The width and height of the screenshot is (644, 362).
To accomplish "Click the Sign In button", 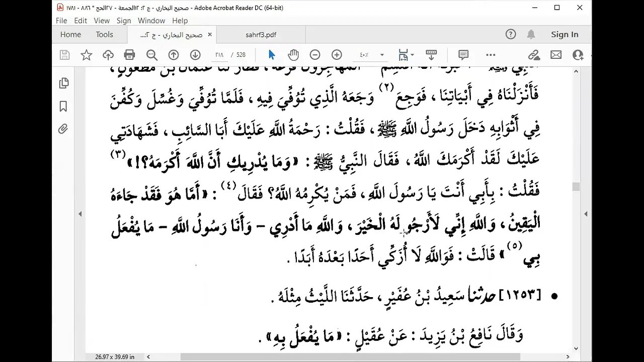I will (x=565, y=35).
